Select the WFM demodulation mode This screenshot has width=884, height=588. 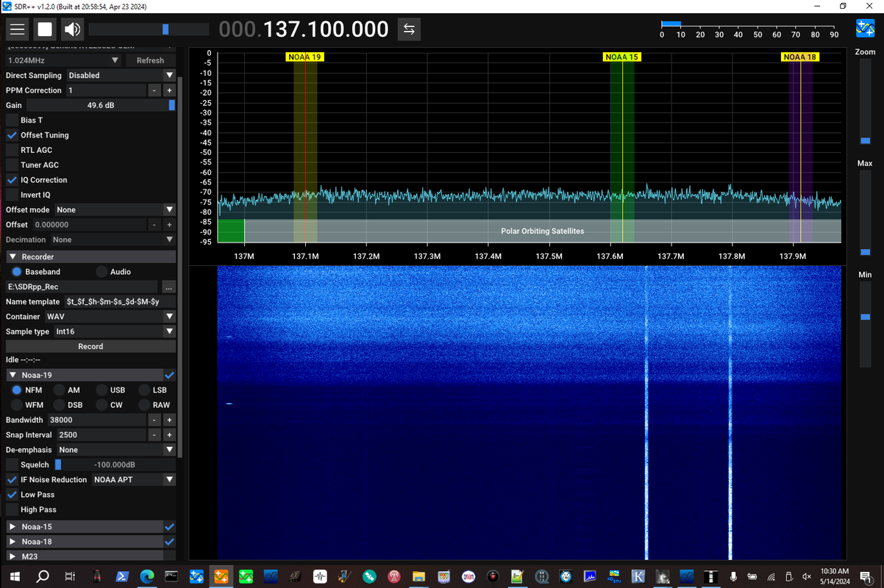click(x=16, y=405)
